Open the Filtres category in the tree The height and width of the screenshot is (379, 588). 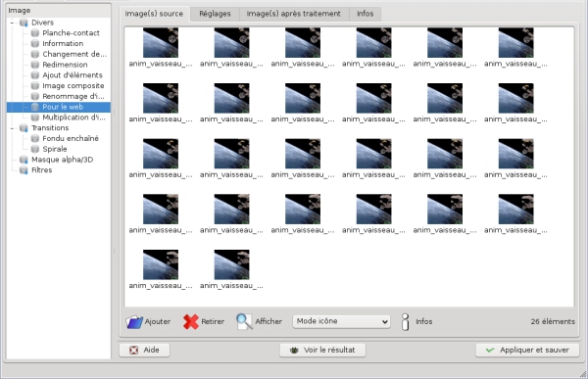[x=41, y=170]
